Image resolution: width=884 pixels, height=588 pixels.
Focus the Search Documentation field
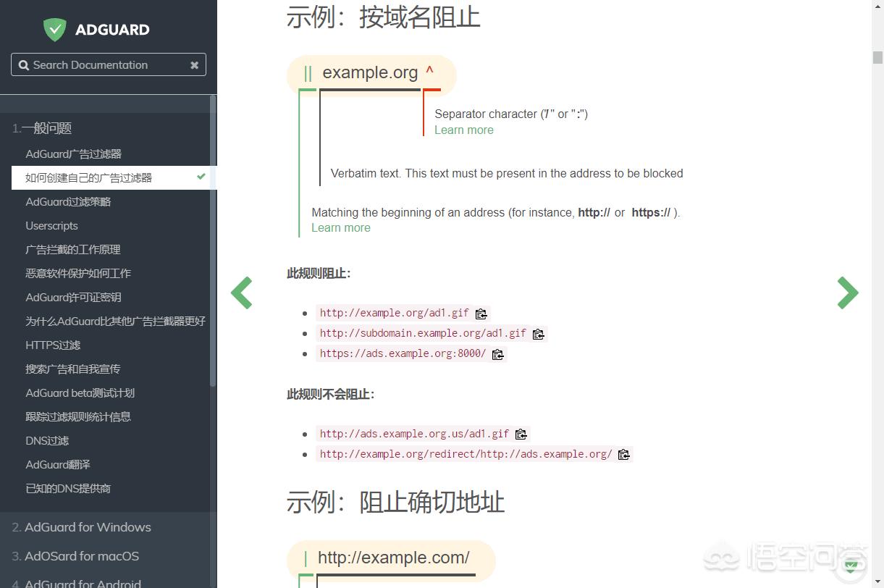[109, 64]
